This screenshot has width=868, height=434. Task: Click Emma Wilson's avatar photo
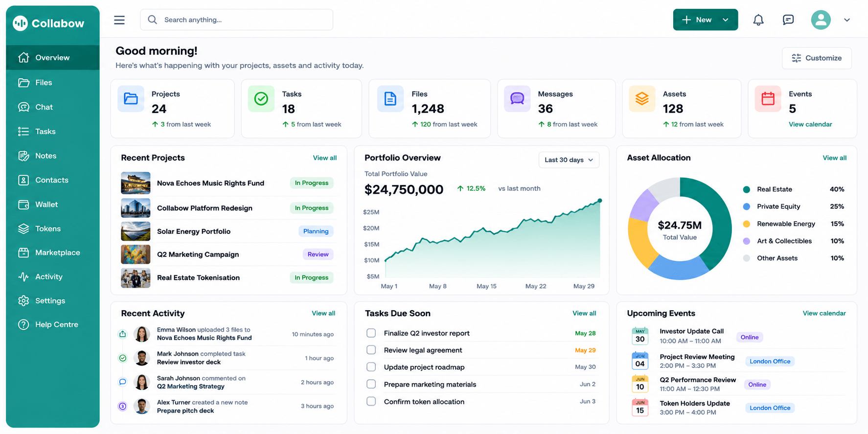[x=142, y=334]
